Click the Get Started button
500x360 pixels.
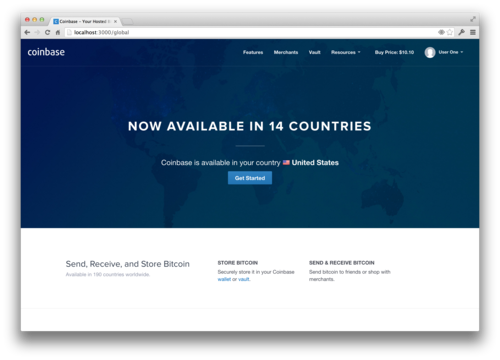(250, 178)
